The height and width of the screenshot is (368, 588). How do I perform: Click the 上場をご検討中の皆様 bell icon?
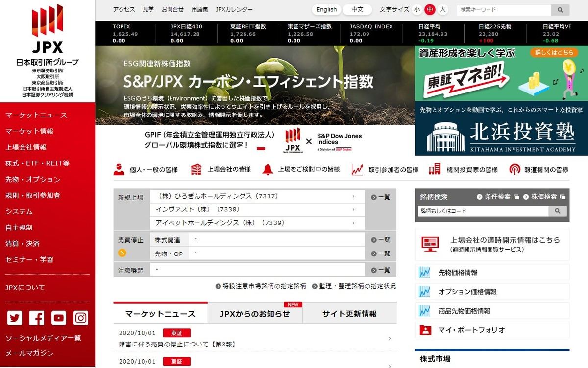(268, 169)
